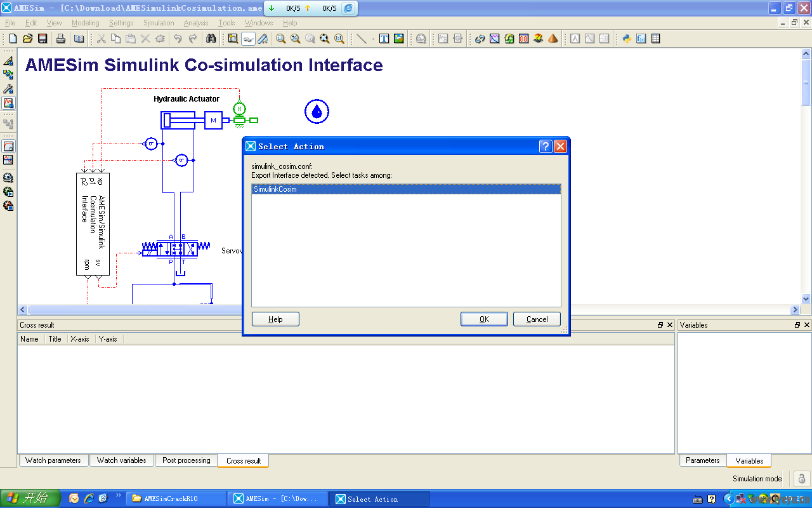Click the dialog's question mark help icon
Viewport: 812px width, 508px height.
click(546, 147)
